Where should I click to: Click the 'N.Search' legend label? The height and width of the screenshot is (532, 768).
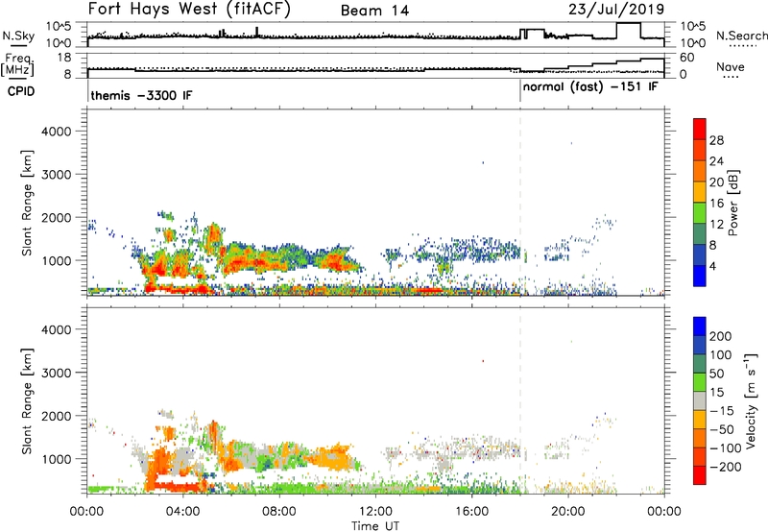click(x=741, y=36)
